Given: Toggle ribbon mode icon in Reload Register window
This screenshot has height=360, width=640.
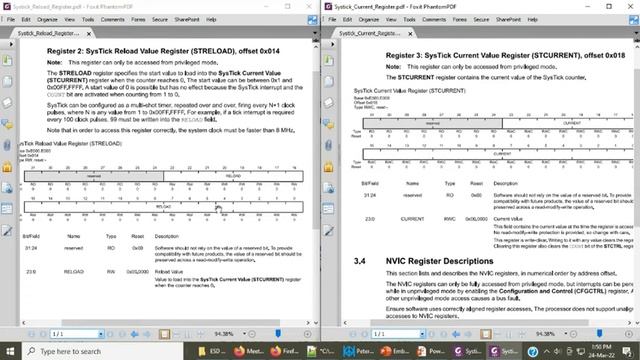Looking at the screenshot, I should pos(312,20).
